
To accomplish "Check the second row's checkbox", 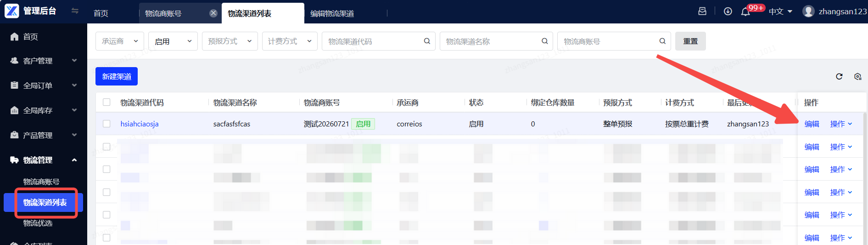I will tap(106, 147).
